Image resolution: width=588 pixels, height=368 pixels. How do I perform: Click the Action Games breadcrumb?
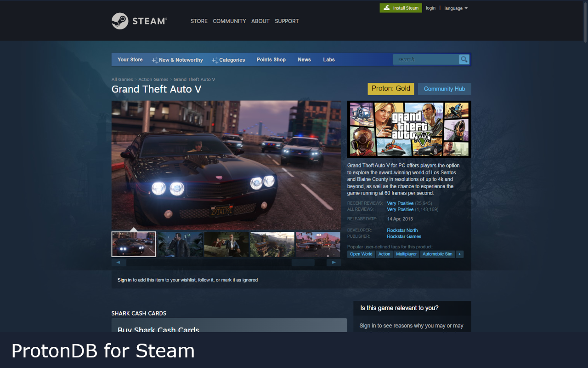point(153,80)
